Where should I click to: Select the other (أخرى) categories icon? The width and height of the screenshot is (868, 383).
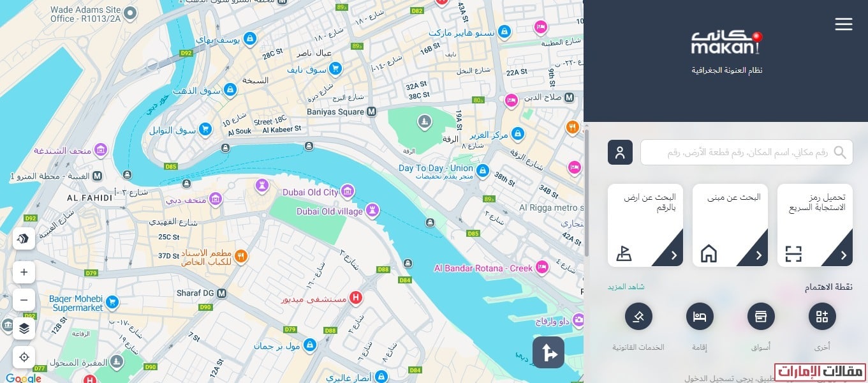click(822, 316)
